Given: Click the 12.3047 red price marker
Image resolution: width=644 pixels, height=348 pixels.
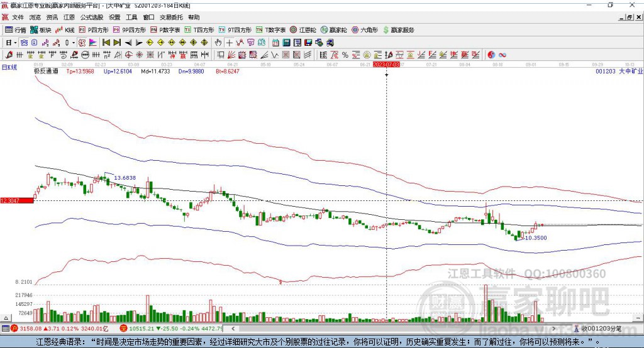Looking at the screenshot, I should (x=16, y=200).
